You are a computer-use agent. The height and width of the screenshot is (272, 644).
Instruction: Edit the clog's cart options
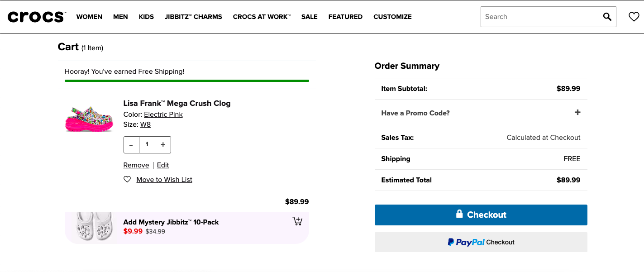click(162, 165)
